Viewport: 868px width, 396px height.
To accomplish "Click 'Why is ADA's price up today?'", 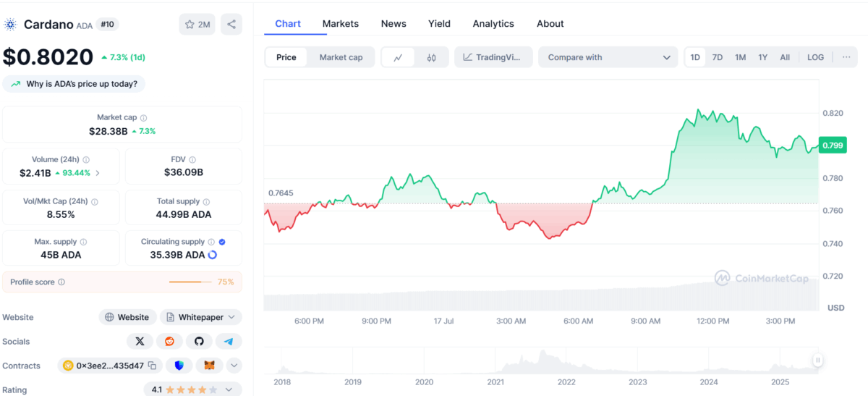I will [x=74, y=84].
